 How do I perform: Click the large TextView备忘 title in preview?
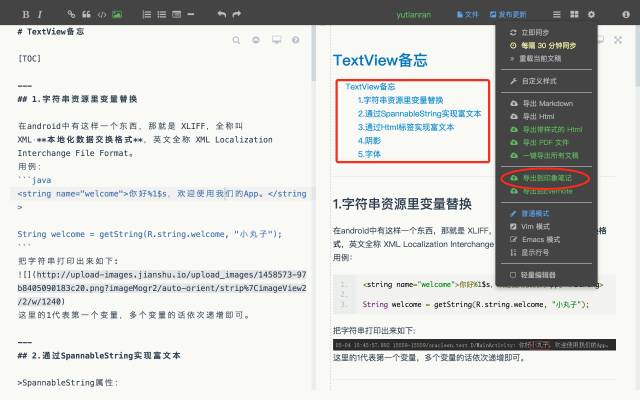380,60
